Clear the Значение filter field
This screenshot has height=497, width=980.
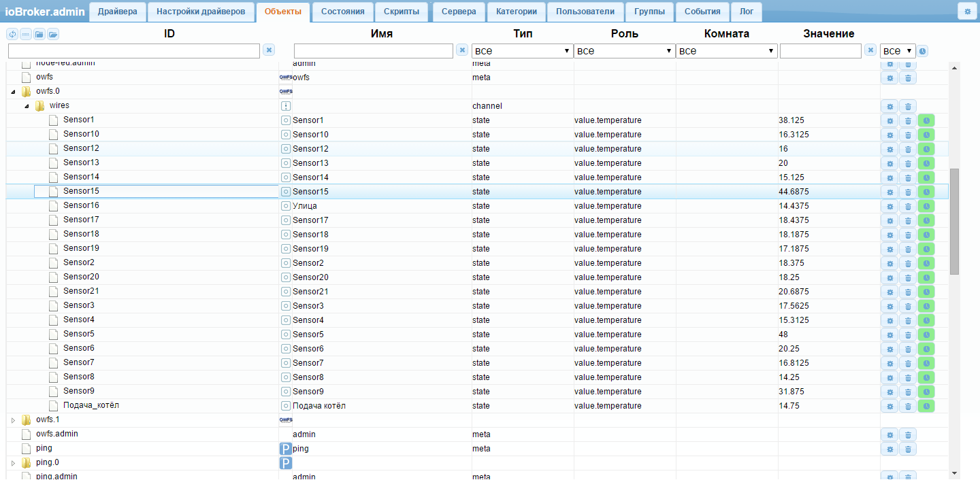870,50
